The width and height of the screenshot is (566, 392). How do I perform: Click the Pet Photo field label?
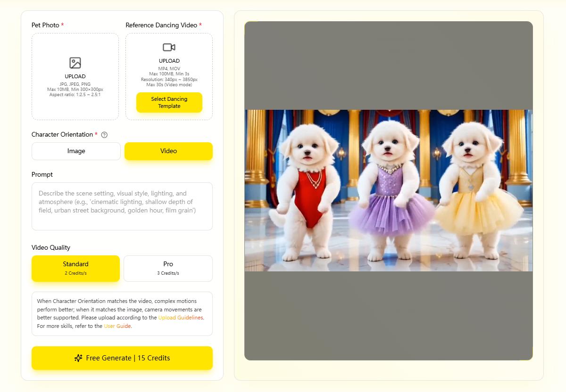click(45, 25)
